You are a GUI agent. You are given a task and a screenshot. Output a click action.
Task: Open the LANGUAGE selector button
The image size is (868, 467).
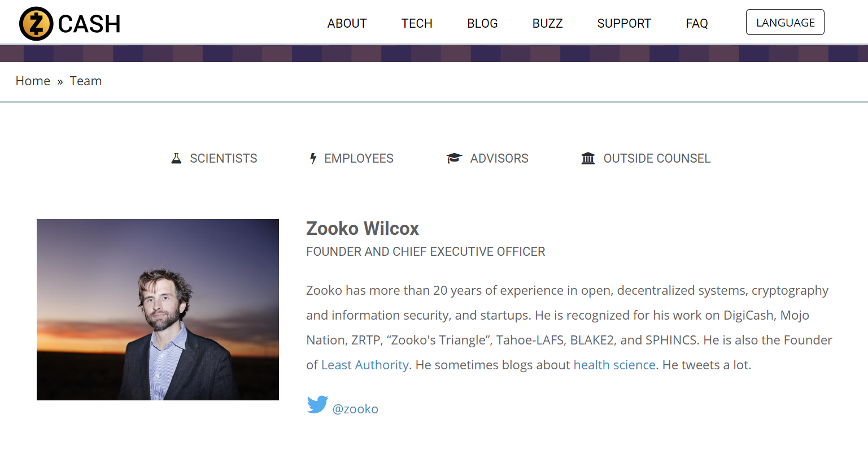click(785, 23)
